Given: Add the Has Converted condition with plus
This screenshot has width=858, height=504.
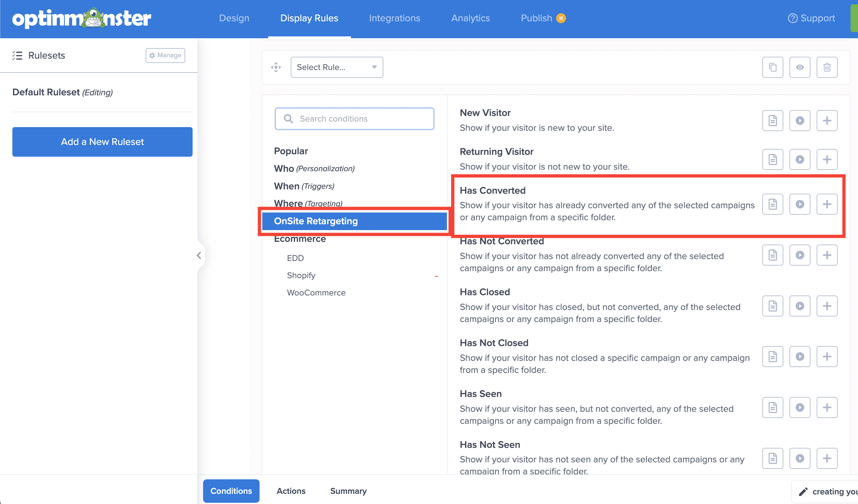Looking at the screenshot, I should point(827,204).
